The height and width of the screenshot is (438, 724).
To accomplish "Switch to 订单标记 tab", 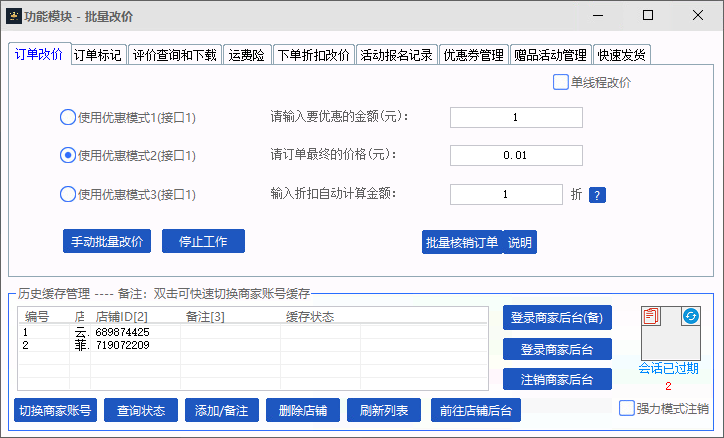I will 98,55.
